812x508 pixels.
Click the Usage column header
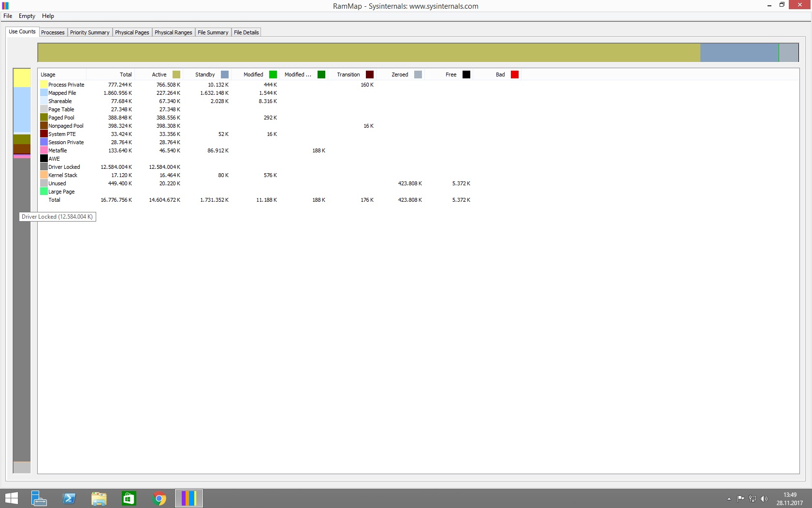tap(62, 75)
